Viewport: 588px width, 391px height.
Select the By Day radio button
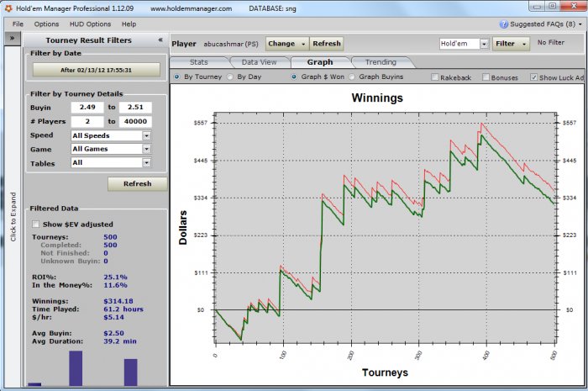230,77
